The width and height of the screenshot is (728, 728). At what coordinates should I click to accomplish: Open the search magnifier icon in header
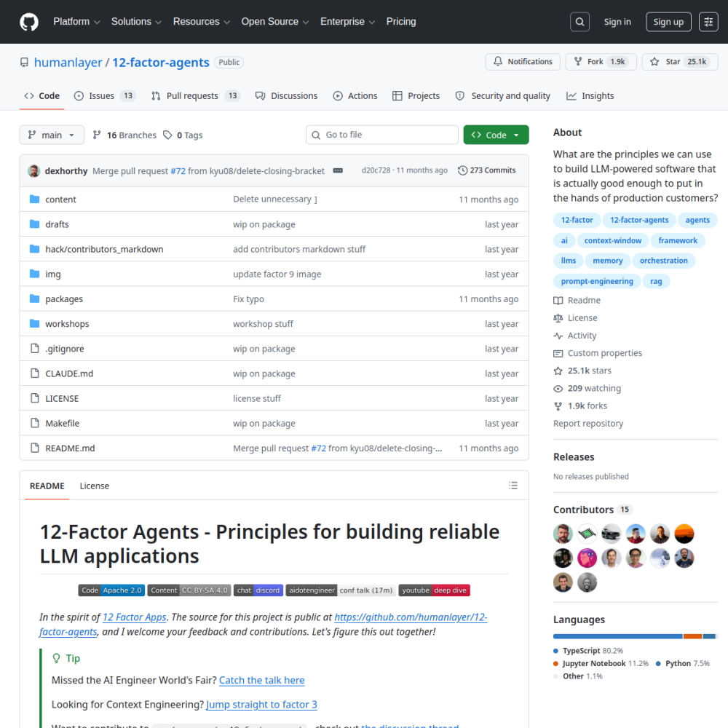(580, 22)
